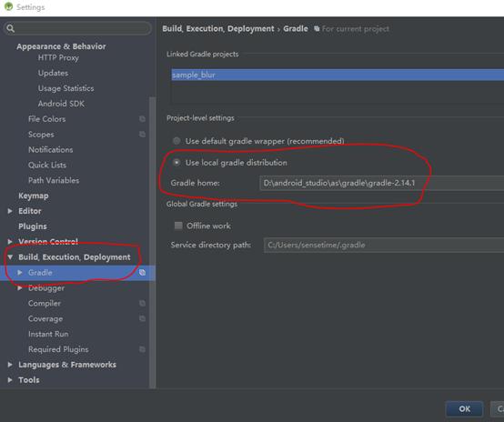Image resolution: width=504 pixels, height=422 pixels.
Task: Expand the Gradle tree node arrow
Action: point(20,273)
